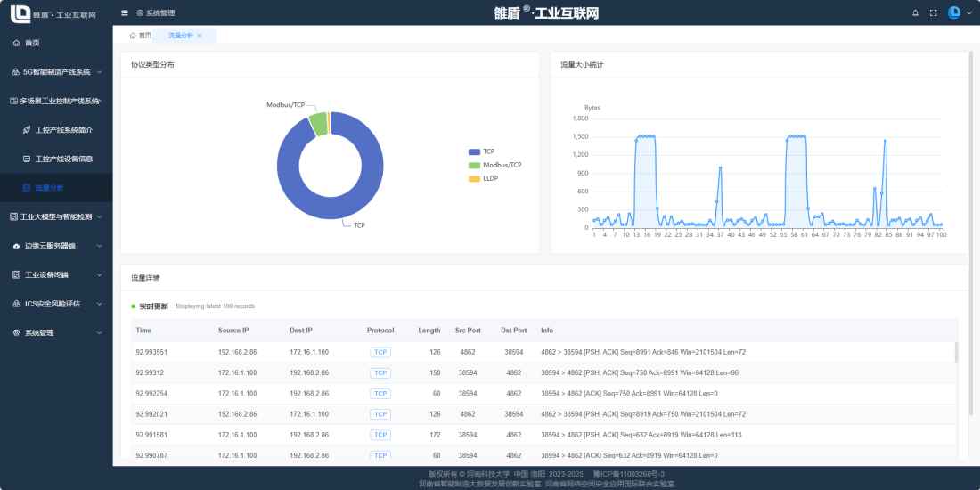
Task: Switch to the 首页 tab
Action: point(140,36)
